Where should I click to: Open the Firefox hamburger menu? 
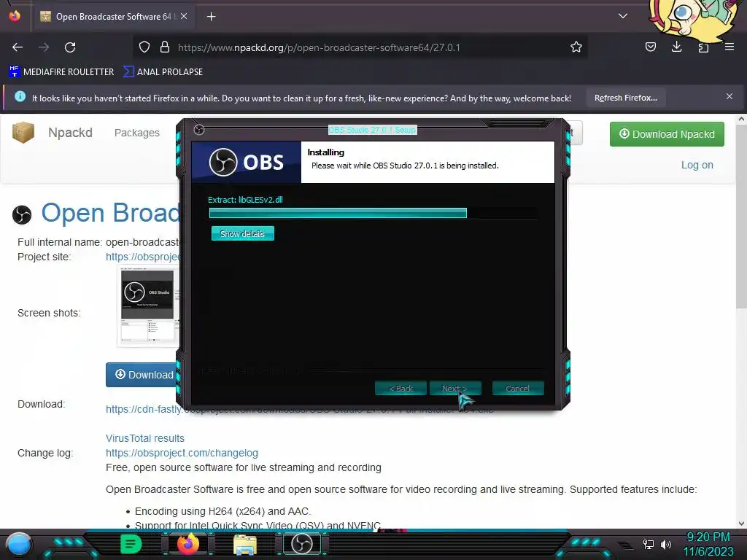click(x=729, y=47)
